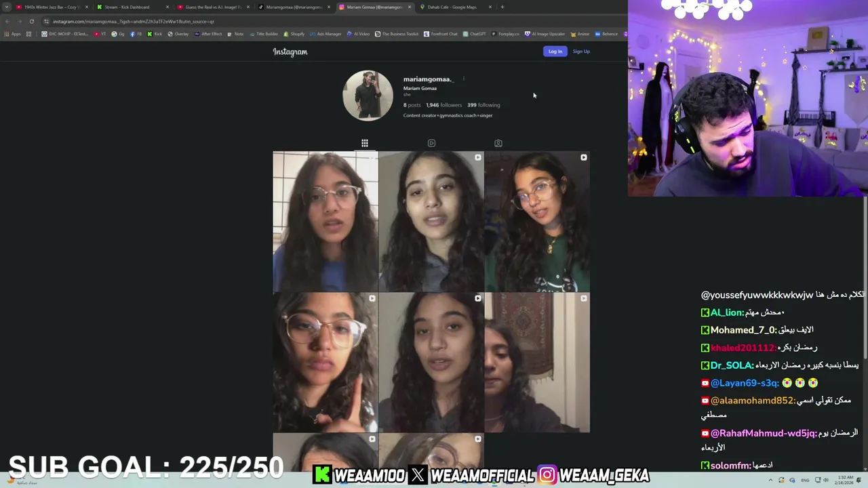Image resolution: width=868 pixels, height=488 pixels.
Task: Click chat username @alaamohamd852
Action: click(753, 401)
